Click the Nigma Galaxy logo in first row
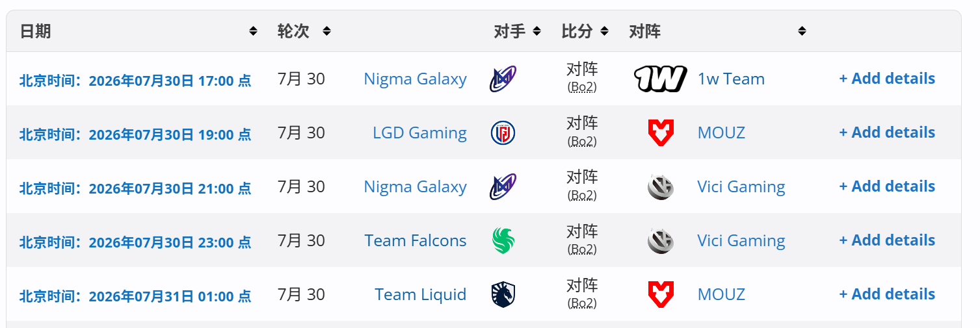 (503, 79)
